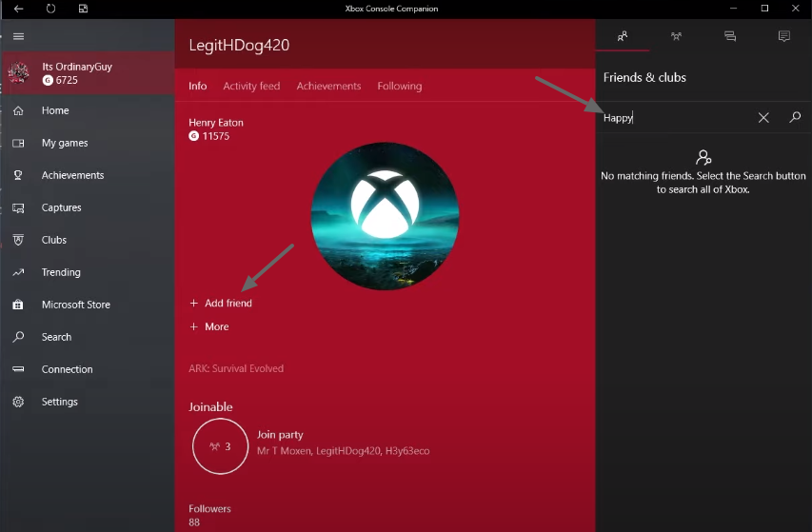The image size is (812, 532).
Task: Switch to the Info tab
Action: (x=197, y=86)
